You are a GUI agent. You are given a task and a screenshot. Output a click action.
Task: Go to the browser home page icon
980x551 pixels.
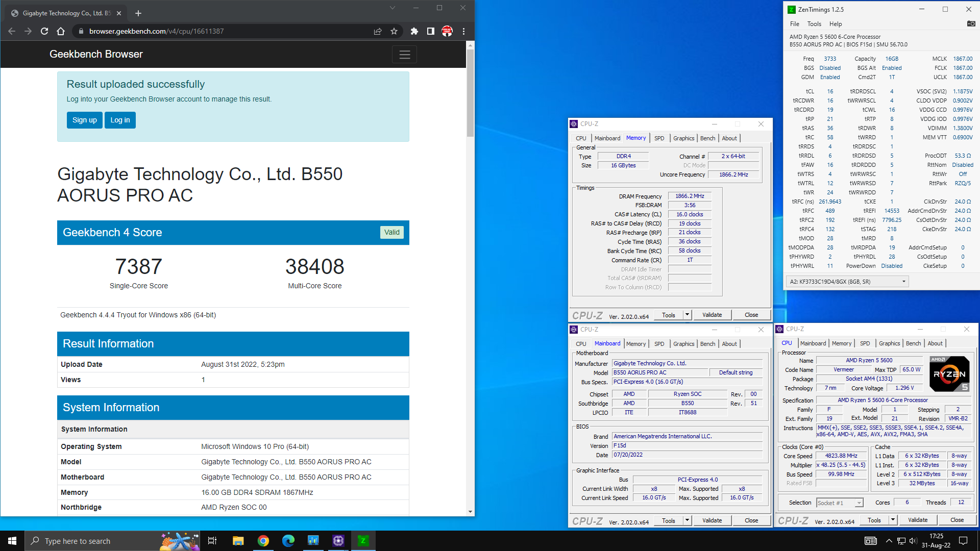click(x=61, y=31)
